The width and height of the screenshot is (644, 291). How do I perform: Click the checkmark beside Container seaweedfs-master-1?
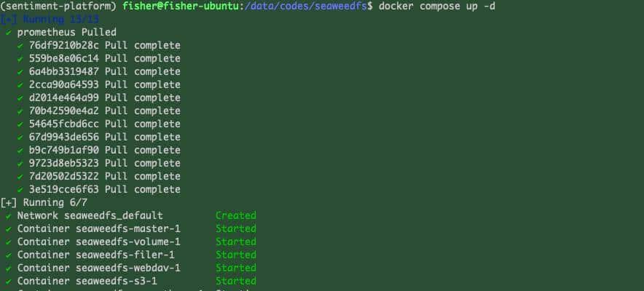tap(8, 229)
